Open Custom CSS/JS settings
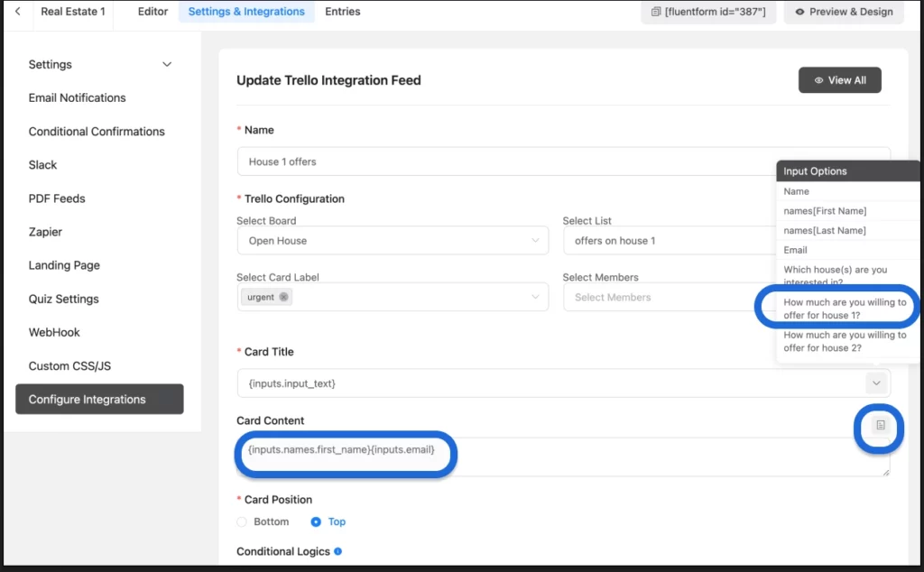This screenshot has height=572, width=924. pyautogui.click(x=69, y=365)
